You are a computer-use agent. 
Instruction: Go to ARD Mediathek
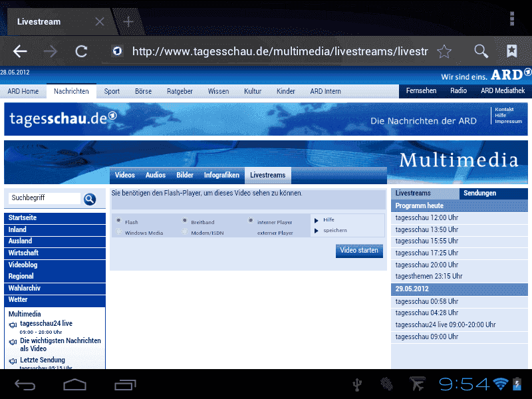[x=503, y=90]
